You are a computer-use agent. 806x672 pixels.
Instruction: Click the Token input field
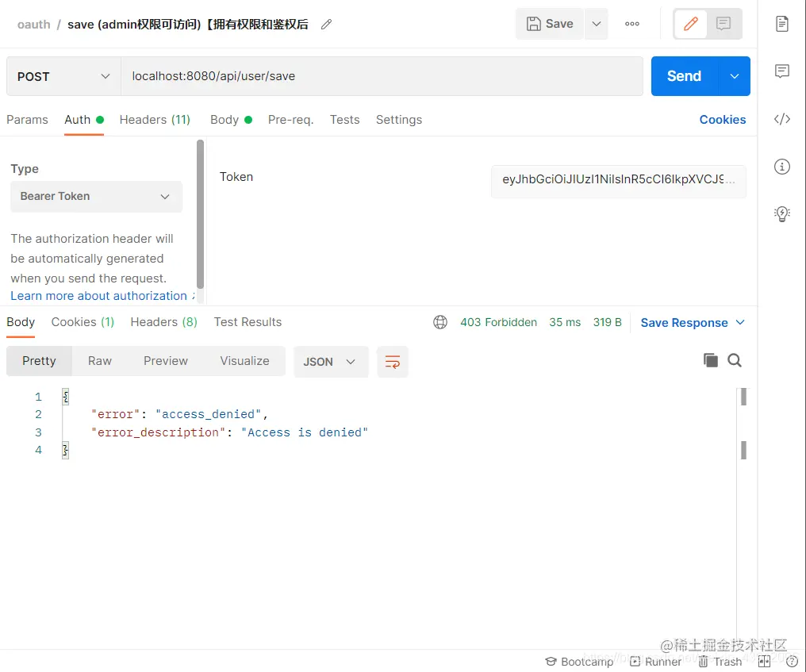pos(618,181)
